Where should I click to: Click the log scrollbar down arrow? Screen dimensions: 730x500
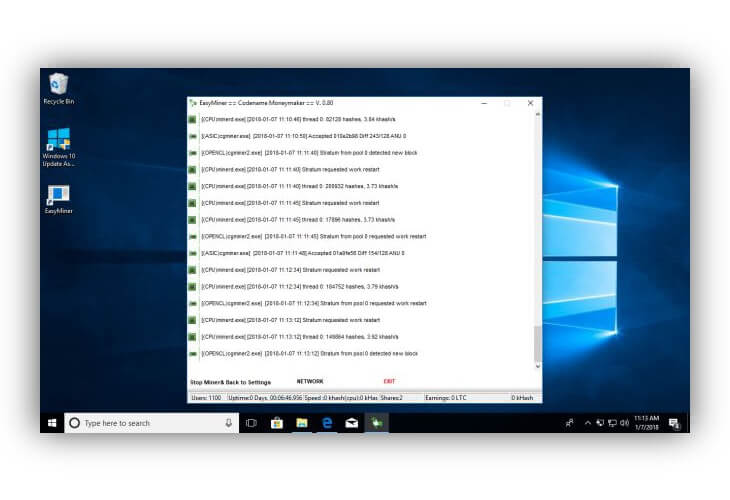[538, 366]
